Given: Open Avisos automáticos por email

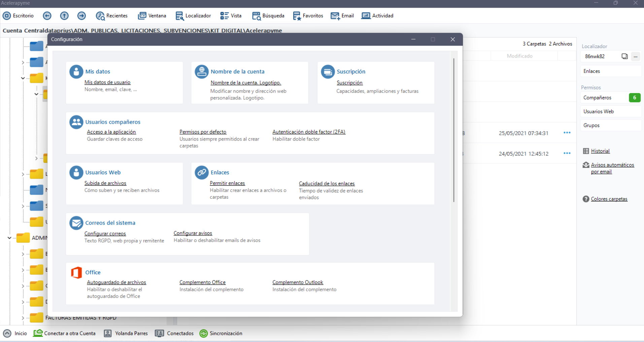Looking at the screenshot, I should coord(612,168).
